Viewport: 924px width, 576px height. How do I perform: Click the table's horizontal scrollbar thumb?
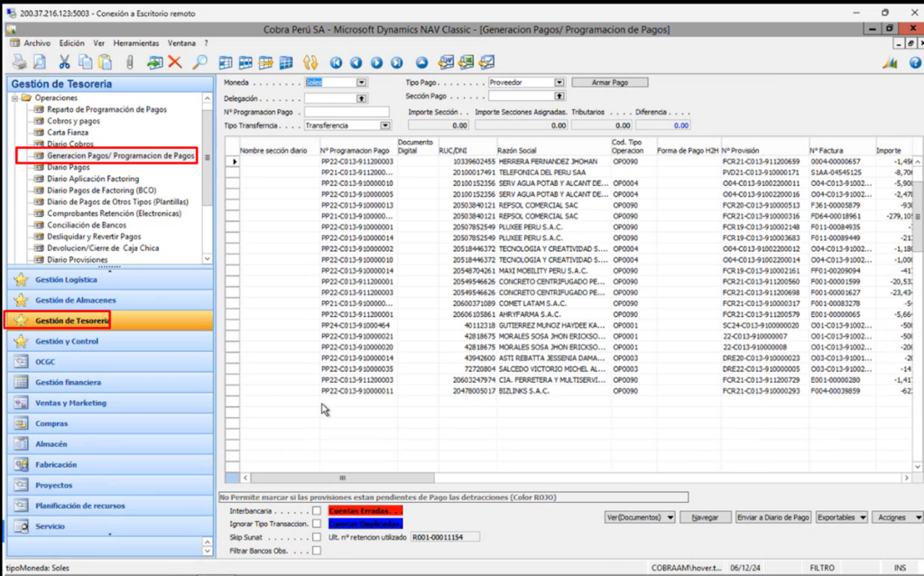coord(342,478)
